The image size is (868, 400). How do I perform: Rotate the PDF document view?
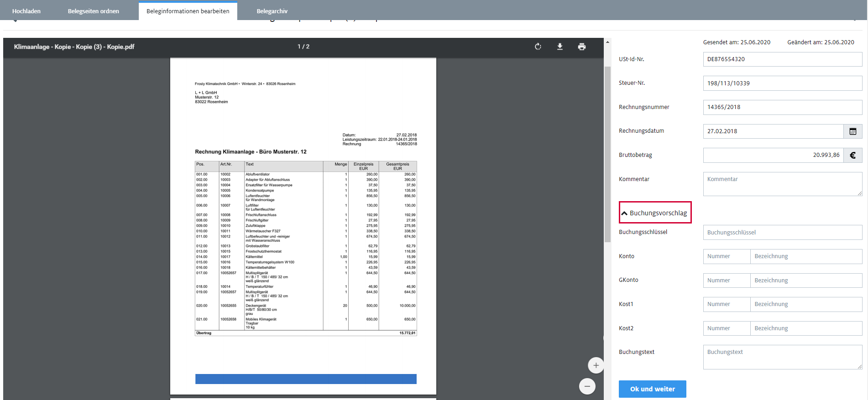(538, 47)
